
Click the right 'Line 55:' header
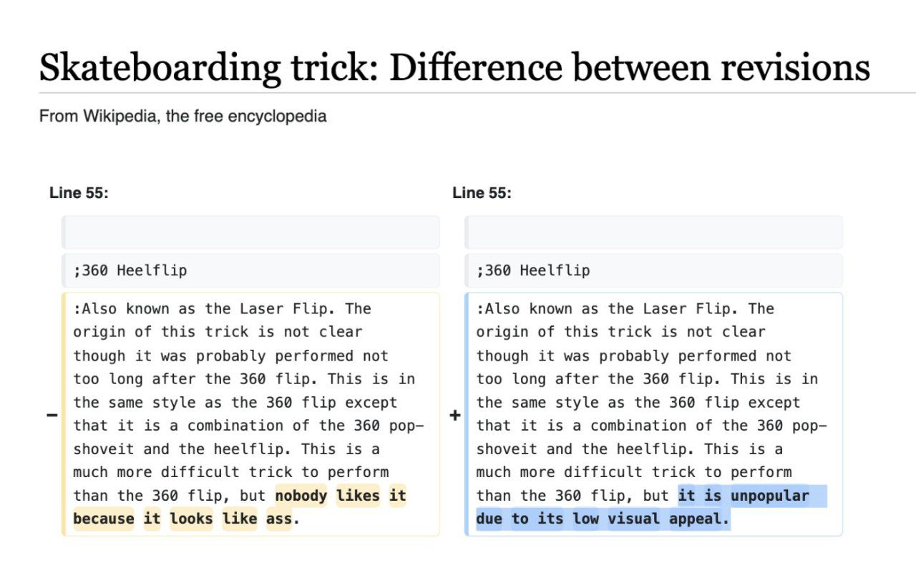482,192
